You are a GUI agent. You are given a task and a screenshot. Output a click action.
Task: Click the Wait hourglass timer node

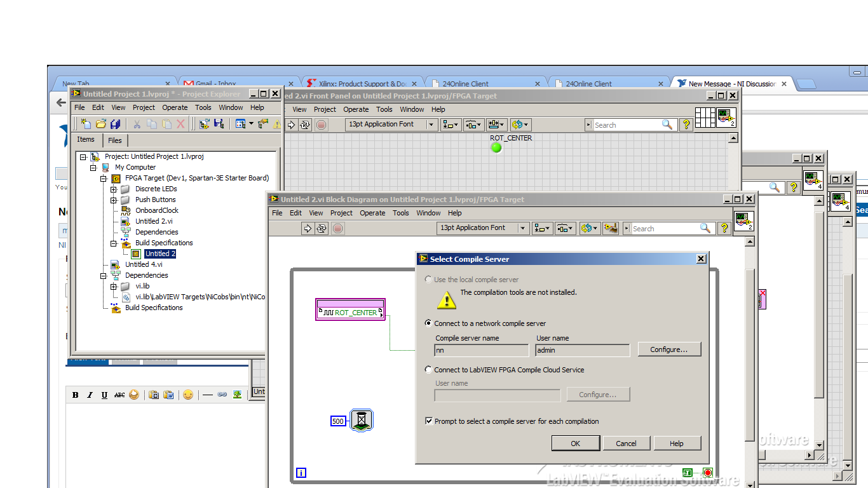362,421
